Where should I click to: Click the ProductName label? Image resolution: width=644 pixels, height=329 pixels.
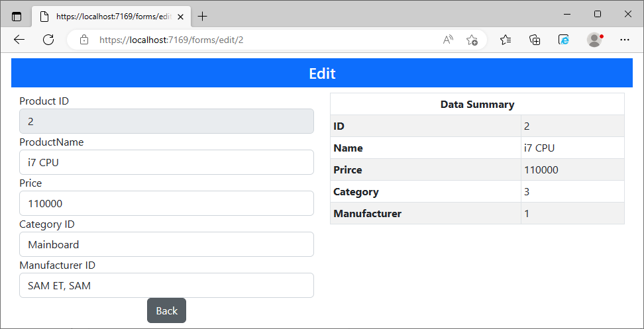click(51, 142)
